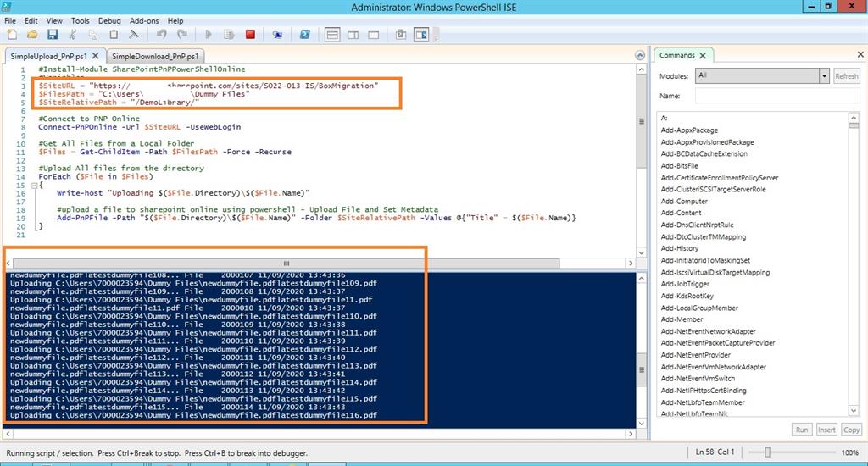This screenshot has height=466, width=868.
Task: Select Add-BitsFile in the commands list
Action: click(x=679, y=165)
